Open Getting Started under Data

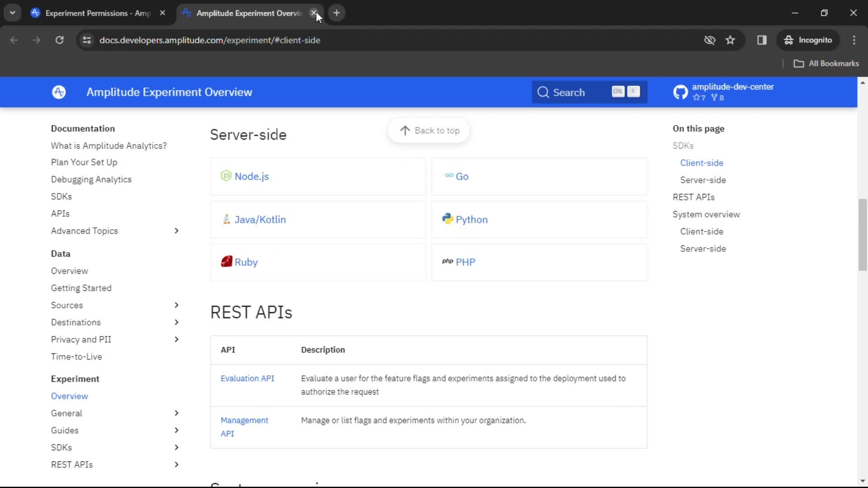coord(81,288)
